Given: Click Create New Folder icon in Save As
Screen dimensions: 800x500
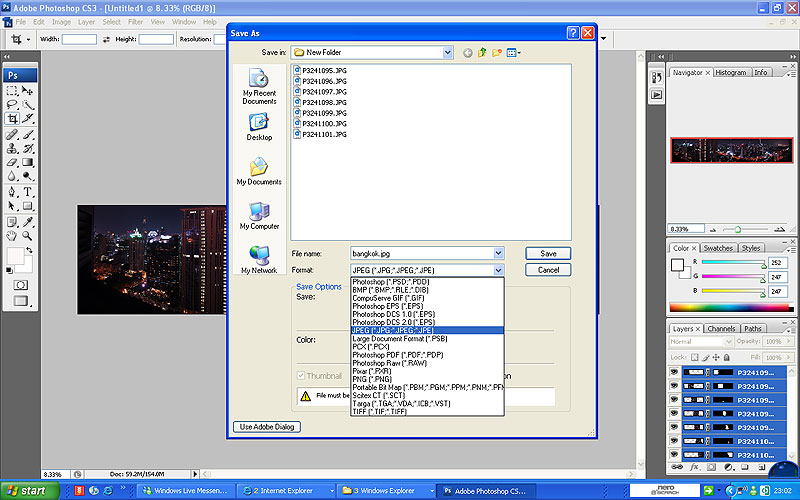Looking at the screenshot, I should pos(496,53).
